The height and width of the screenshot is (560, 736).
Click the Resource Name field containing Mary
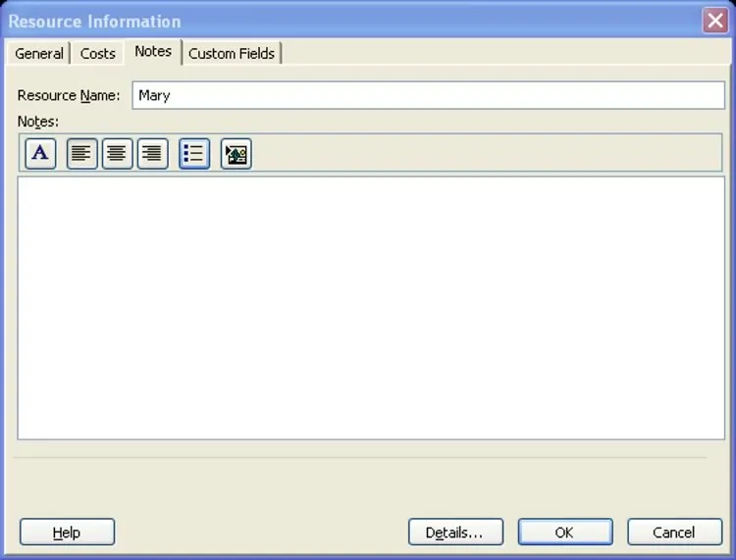428,96
